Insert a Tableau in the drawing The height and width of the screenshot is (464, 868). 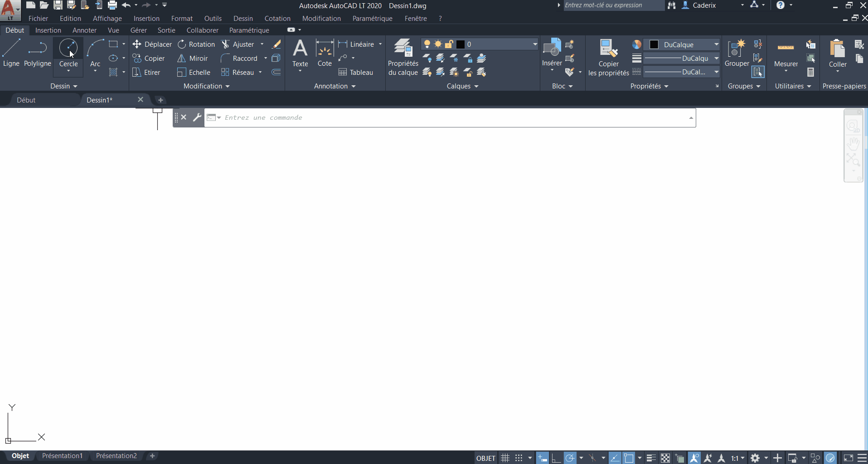point(357,72)
